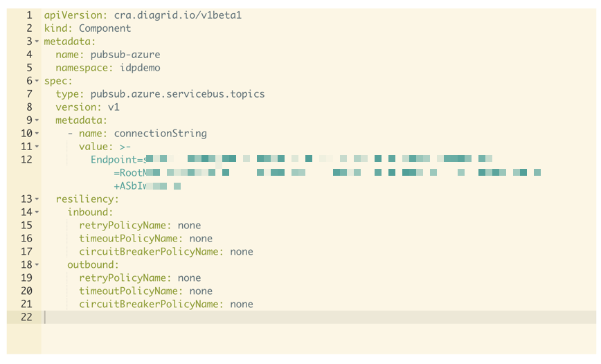Click the kind value Component
Screen dimensions: 601x364
click(x=105, y=28)
